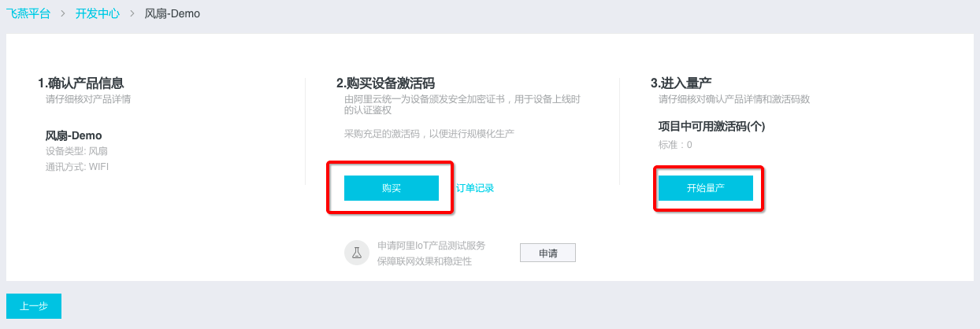Click the flask test-service icon
The image size is (980, 329).
coord(357,253)
